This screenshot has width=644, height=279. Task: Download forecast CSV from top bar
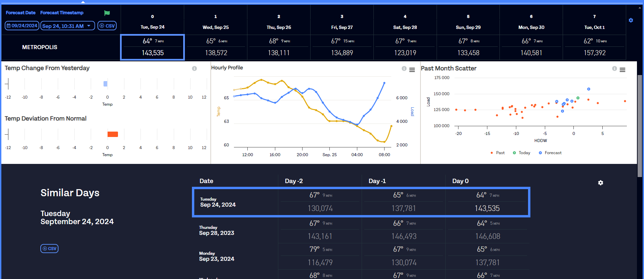tap(107, 26)
